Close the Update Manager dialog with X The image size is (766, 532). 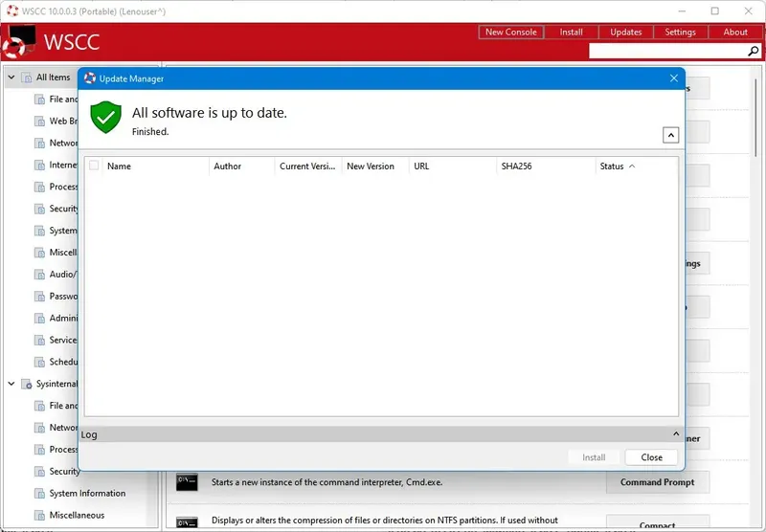coord(674,78)
